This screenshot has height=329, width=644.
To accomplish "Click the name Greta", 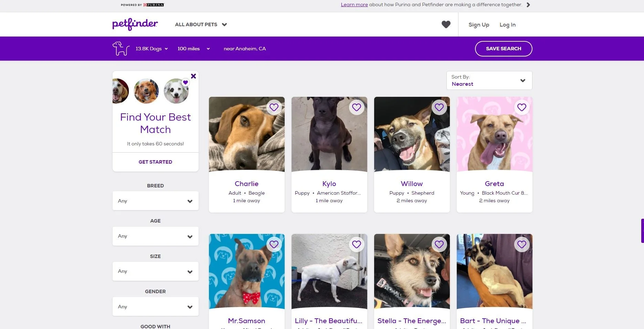I will coord(495,184).
